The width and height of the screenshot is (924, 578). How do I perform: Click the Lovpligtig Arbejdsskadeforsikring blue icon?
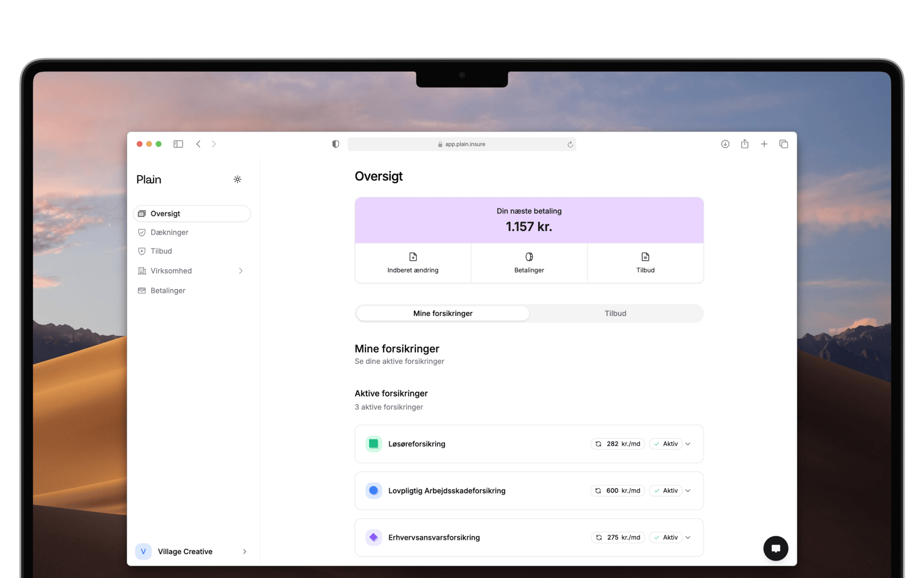[373, 490]
